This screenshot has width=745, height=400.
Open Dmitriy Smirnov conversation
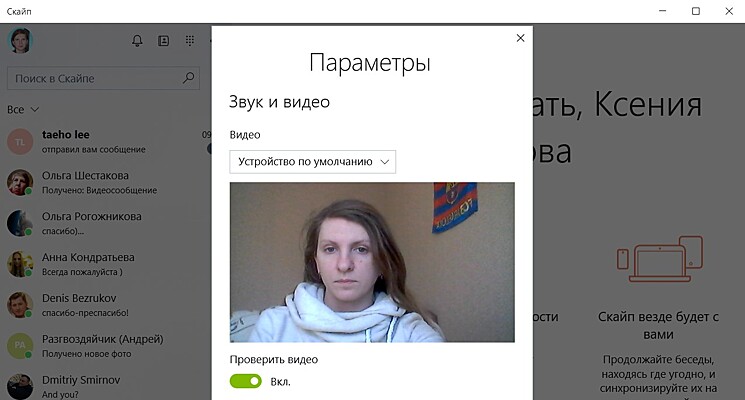(x=100, y=386)
